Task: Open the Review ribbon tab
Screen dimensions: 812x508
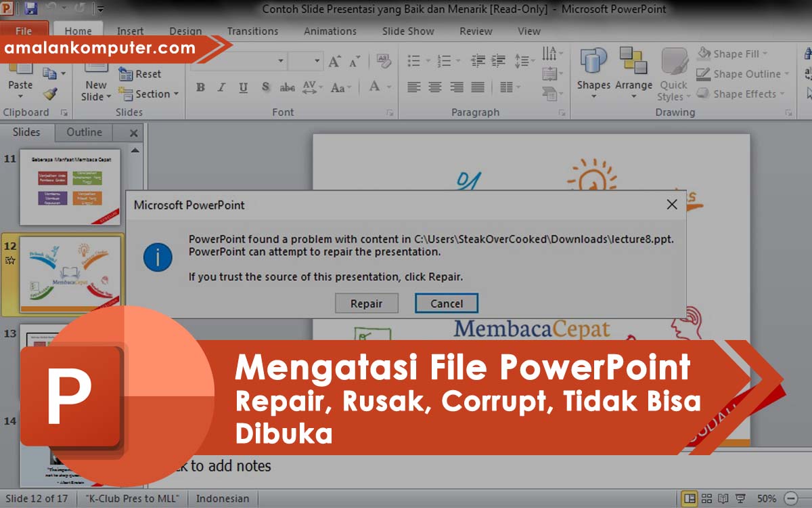Action: coord(476,31)
